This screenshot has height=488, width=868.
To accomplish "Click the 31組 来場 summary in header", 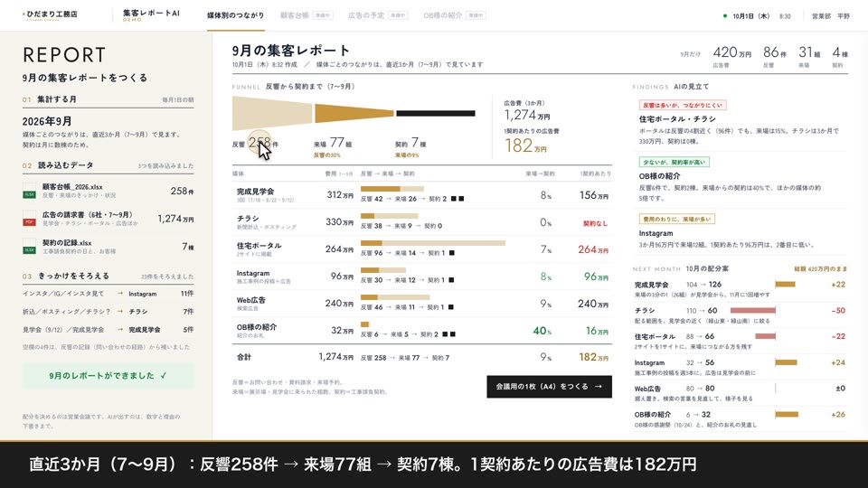I will (808, 56).
